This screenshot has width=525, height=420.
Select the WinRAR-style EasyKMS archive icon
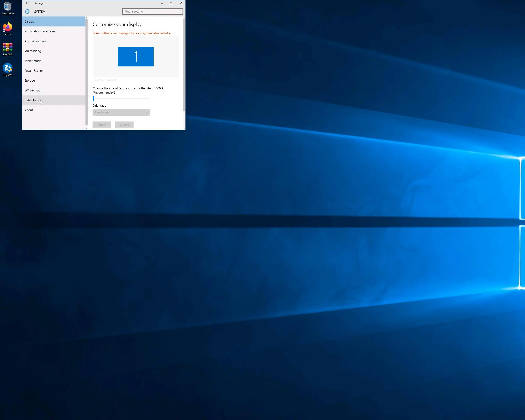(8, 48)
